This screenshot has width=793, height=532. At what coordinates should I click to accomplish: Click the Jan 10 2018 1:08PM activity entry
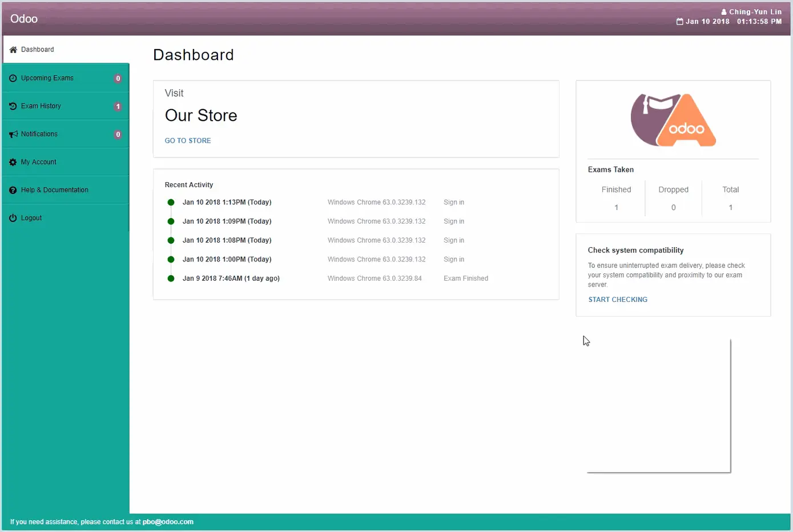227,240
